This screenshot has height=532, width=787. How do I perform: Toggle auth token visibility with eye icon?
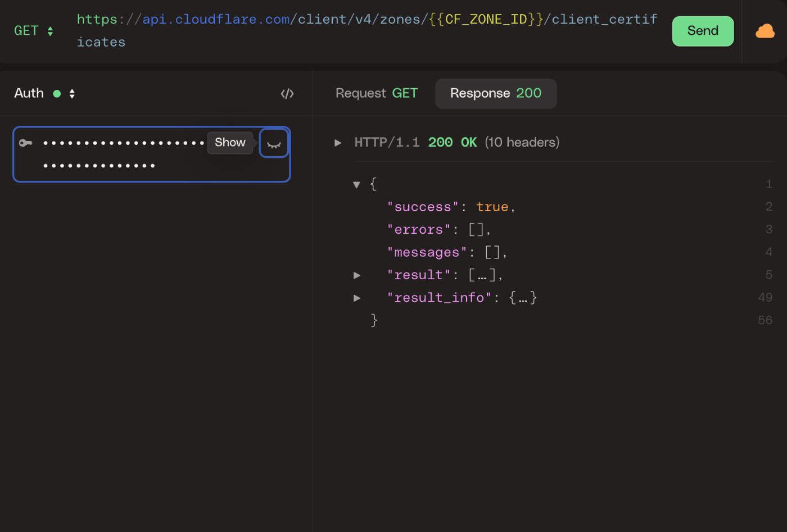click(274, 143)
